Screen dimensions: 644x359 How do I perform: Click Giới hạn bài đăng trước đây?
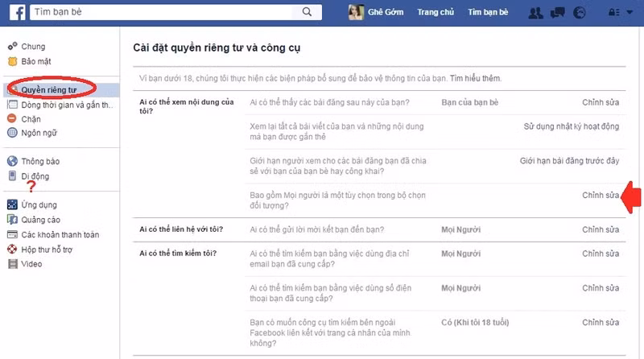[569, 161]
